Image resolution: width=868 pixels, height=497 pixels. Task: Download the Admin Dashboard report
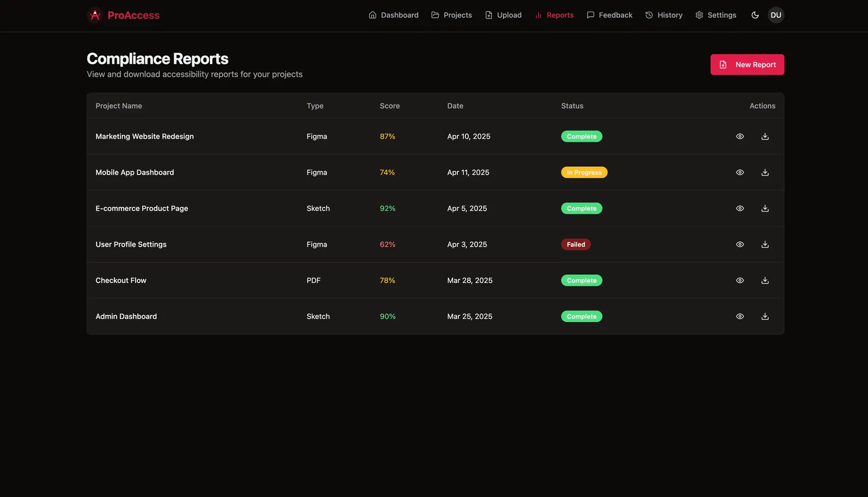(x=765, y=317)
